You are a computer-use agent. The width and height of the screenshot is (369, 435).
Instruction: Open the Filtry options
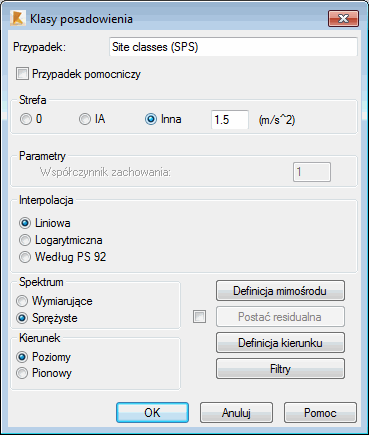click(x=280, y=369)
